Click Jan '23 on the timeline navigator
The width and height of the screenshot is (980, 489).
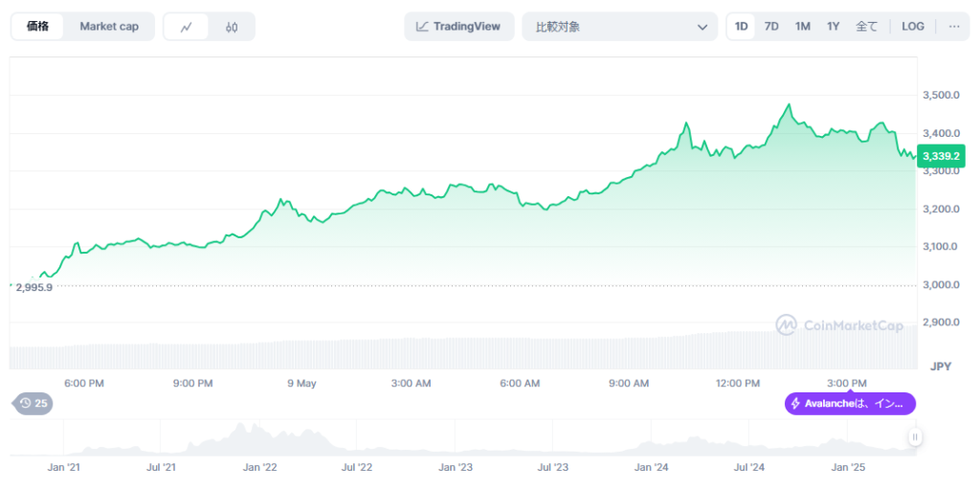point(456,468)
